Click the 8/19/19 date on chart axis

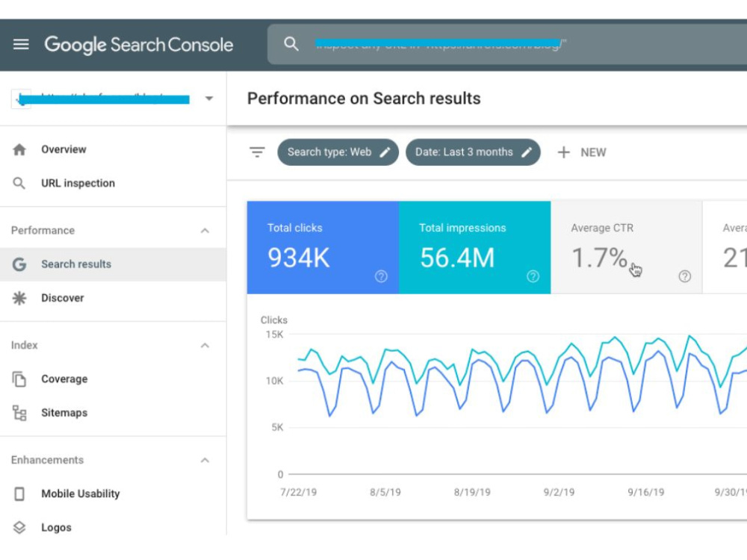(x=472, y=492)
